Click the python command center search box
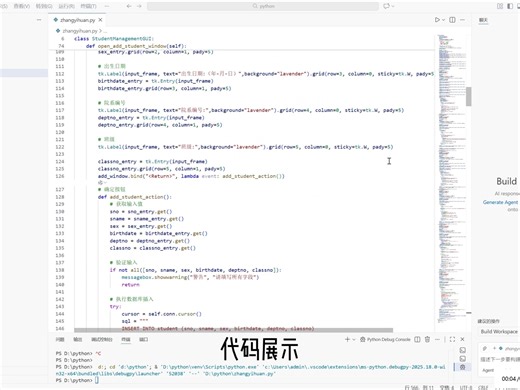This screenshot has width=520, height=390. tap(263, 6)
